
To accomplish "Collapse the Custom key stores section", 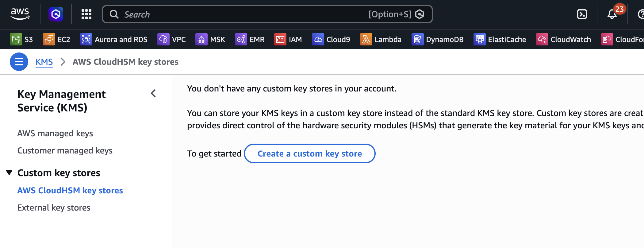I will [x=10, y=172].
